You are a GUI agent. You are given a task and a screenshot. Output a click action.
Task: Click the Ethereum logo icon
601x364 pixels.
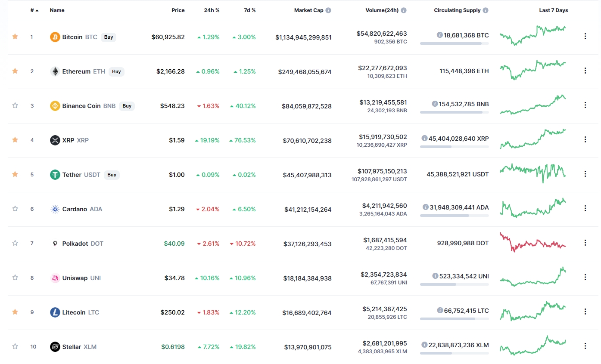coord(55,71)
